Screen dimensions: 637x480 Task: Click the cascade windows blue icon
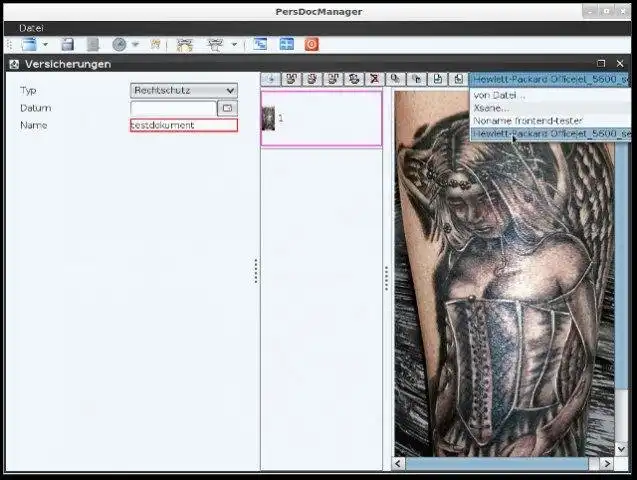coord(260,44)
